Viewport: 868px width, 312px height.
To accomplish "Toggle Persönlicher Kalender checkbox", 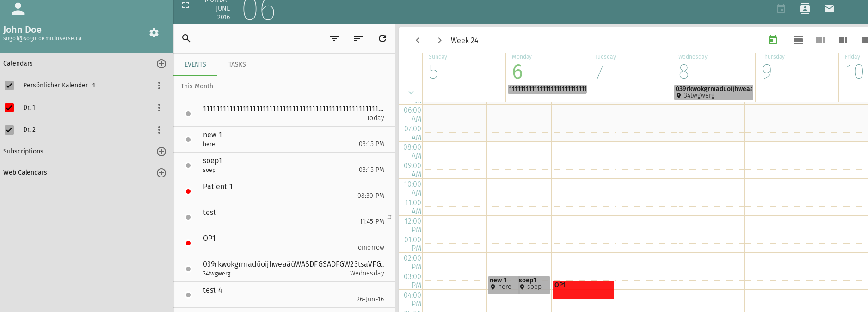I will point(9,86).
